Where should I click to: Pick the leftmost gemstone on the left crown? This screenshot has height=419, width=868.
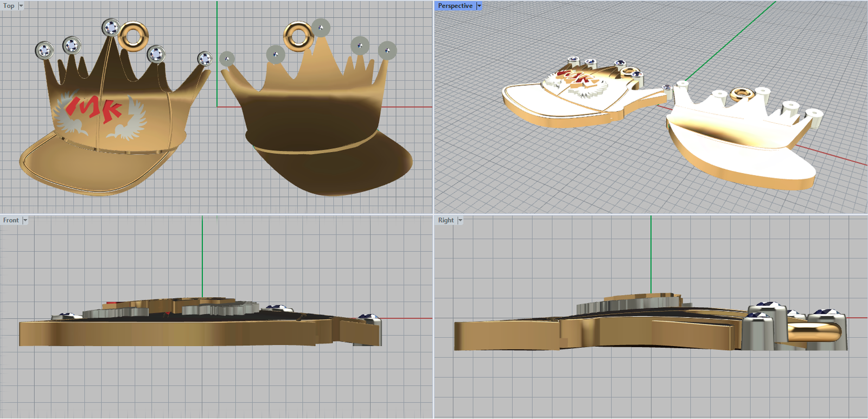click(x=43, y=51)
